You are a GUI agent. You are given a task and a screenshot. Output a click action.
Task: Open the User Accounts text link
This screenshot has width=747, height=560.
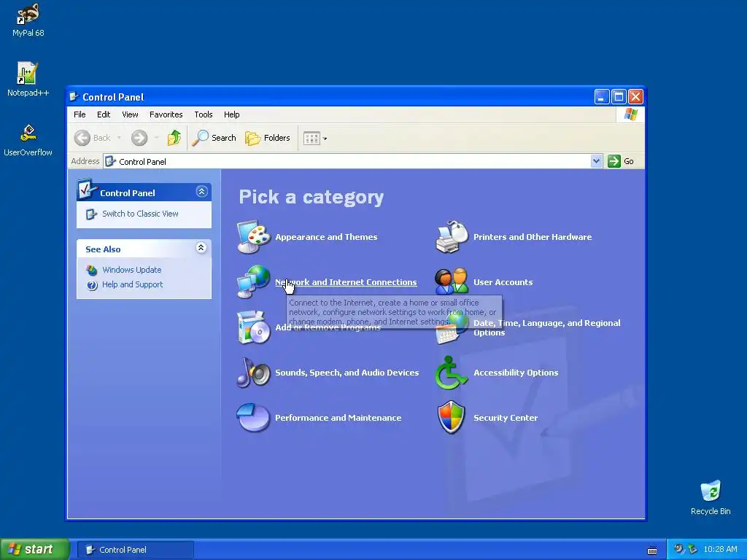click(x=503, y=282)
